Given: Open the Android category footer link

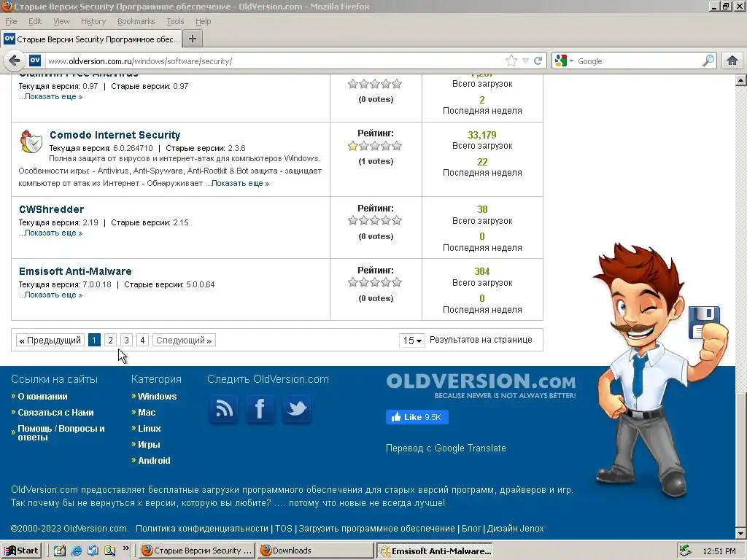Looking at the screenshot, I should pyautogui.click(x=154, y=461).
